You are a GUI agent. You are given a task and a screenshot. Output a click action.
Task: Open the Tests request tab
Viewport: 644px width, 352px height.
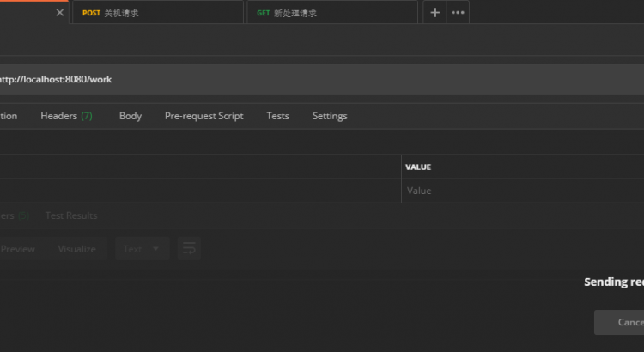(x=277, y=116)
